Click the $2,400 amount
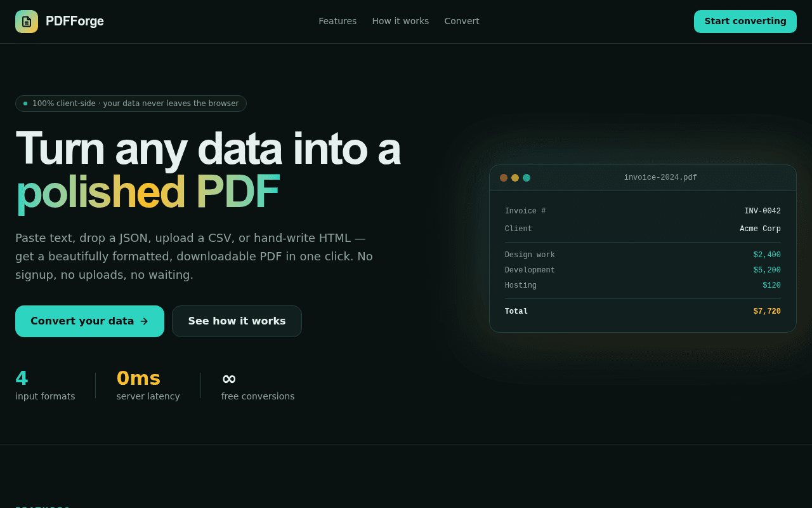This screenshot has height=508, width=812. [x=767, y=255]
